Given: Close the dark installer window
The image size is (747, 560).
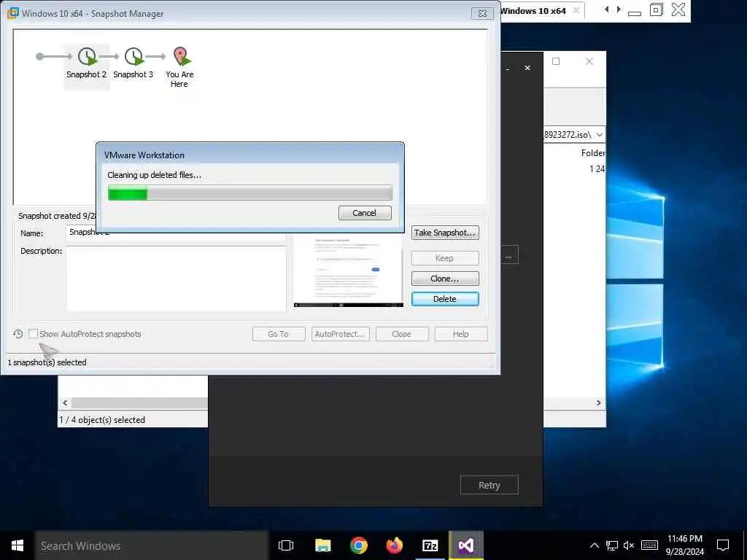Looking at the screenshot, I should (x=527, y=68).
